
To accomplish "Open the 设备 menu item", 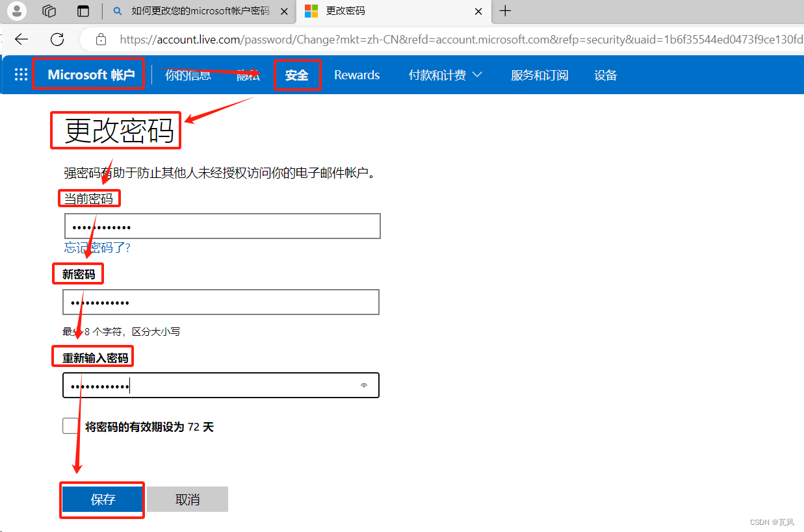I will point(605,75).
